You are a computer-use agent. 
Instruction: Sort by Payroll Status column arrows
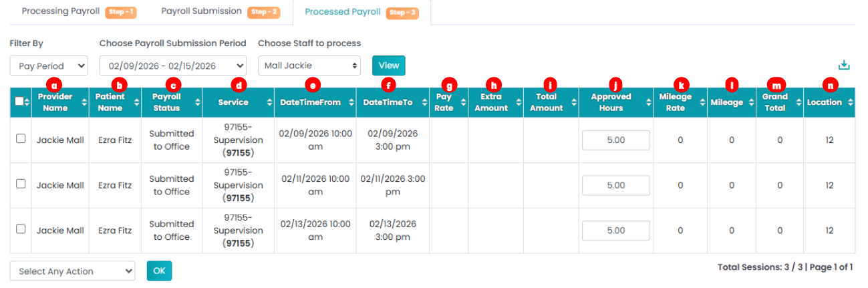point(197,102)
